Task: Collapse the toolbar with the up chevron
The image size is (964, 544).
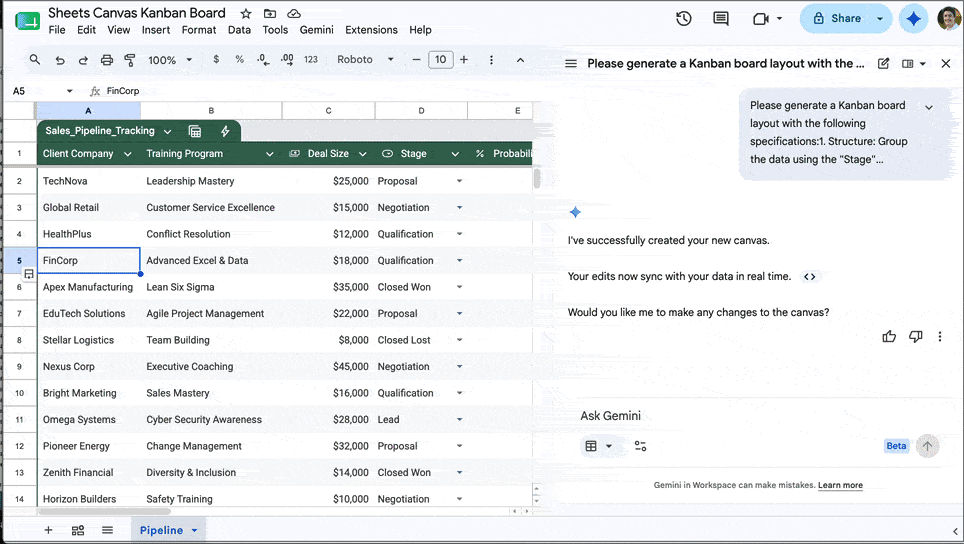Action: coord(520,60)
